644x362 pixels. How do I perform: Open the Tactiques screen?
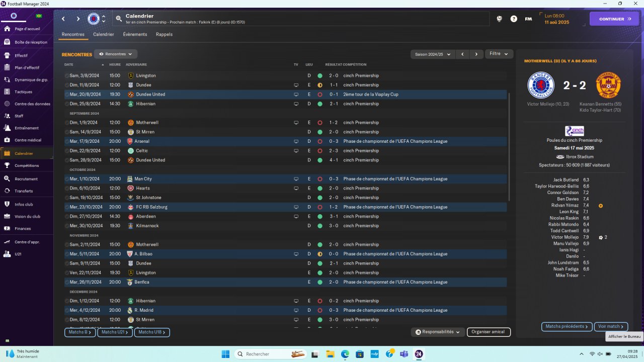point(23,92)
